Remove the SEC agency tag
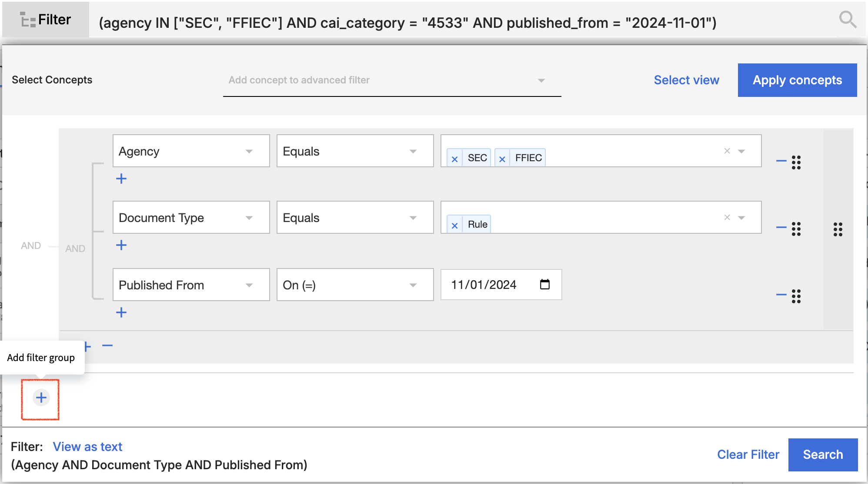The image size is (868, 484). [454, 159]
